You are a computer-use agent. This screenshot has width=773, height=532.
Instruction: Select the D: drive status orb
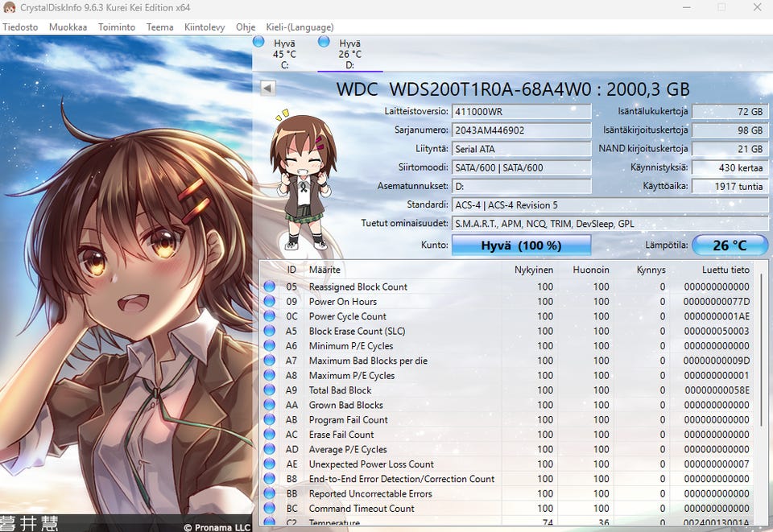324,41
